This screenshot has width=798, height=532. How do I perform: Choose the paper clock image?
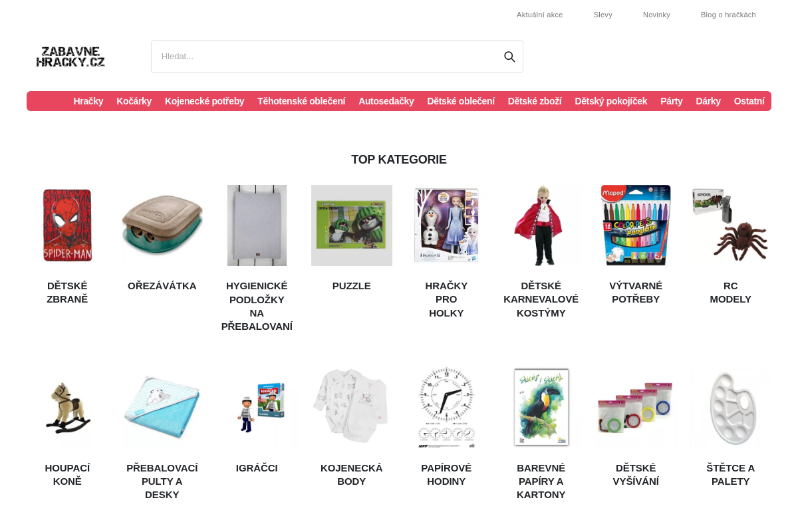coord(446,408)
